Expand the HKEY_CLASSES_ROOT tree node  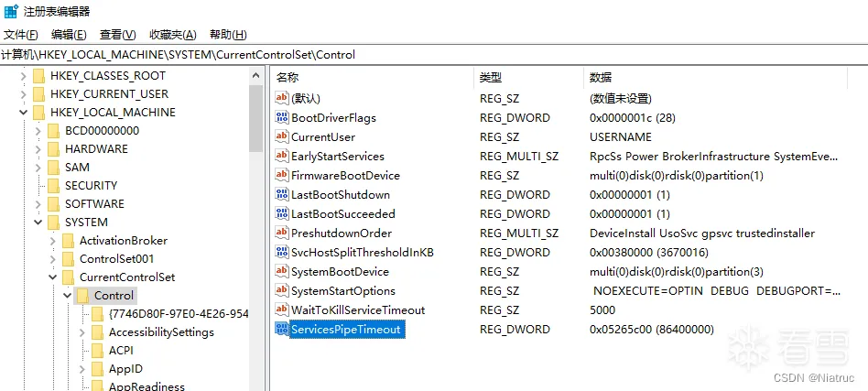pyautogui.click(x=23, y=76)
